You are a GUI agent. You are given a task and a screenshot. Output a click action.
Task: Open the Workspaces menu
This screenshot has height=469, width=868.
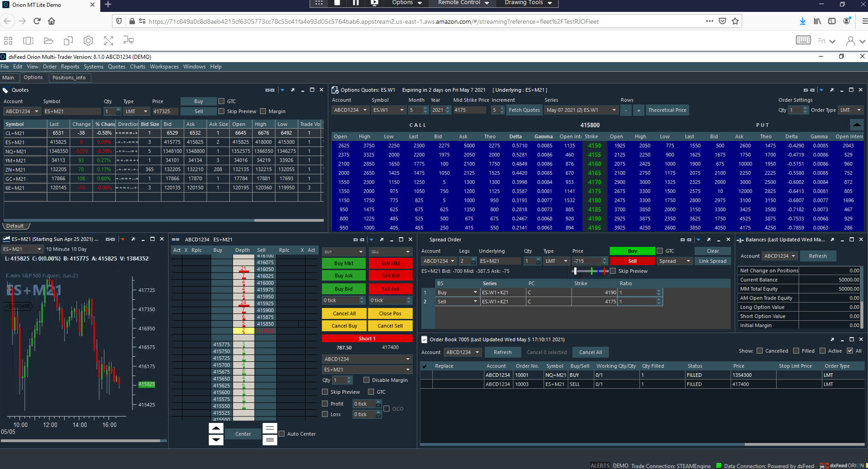click(x=164, y=67)
